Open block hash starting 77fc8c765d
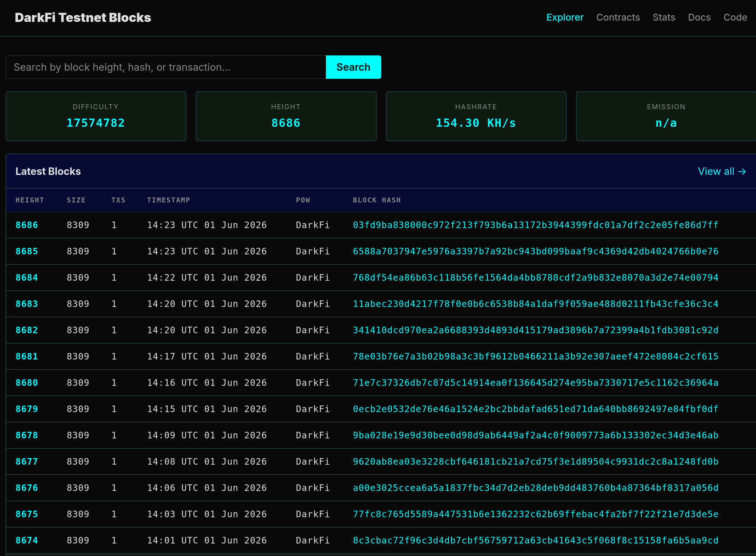The height and width of the screenshot is (556, 756). 535,514
